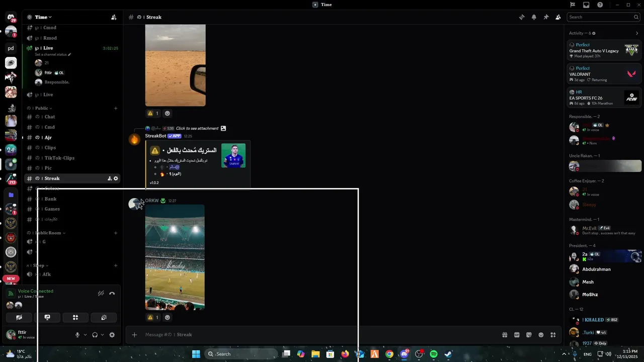Viewport: 644px width, 362px height.
Task: Open Grand Theft Auto V Legacy activity card
Action: 603,50
